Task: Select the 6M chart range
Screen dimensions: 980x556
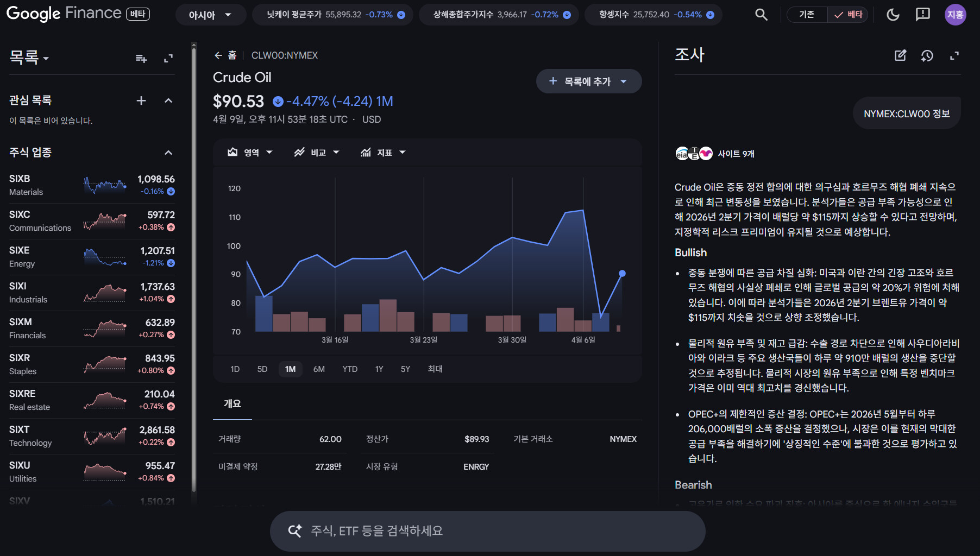Action: (x=319, y=369)
